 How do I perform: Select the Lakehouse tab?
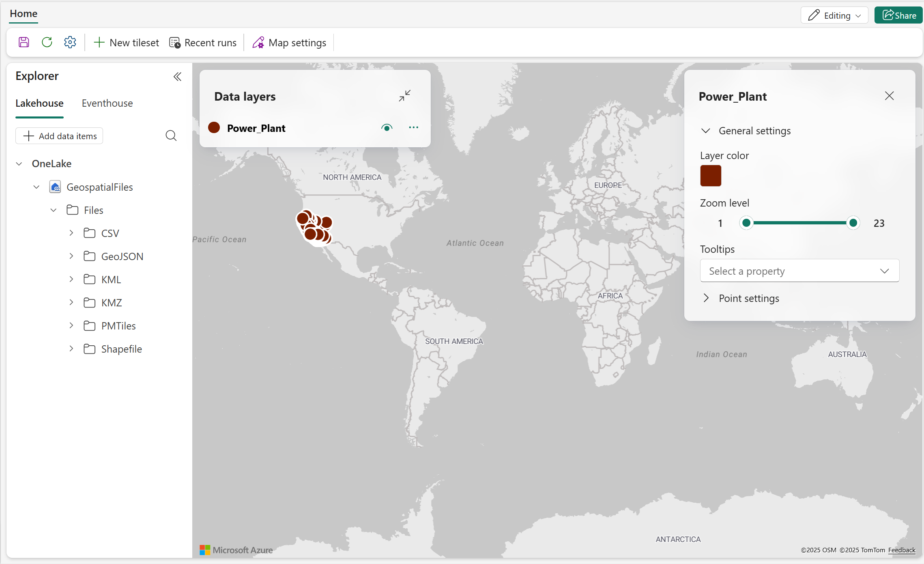tap(39, 103)
